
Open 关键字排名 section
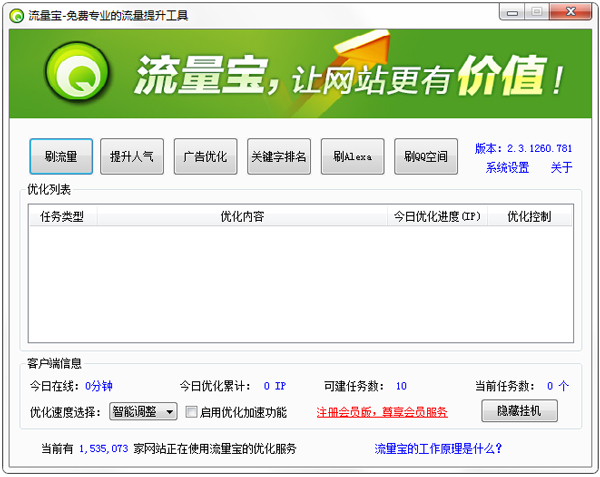click(x=279, y=156)
